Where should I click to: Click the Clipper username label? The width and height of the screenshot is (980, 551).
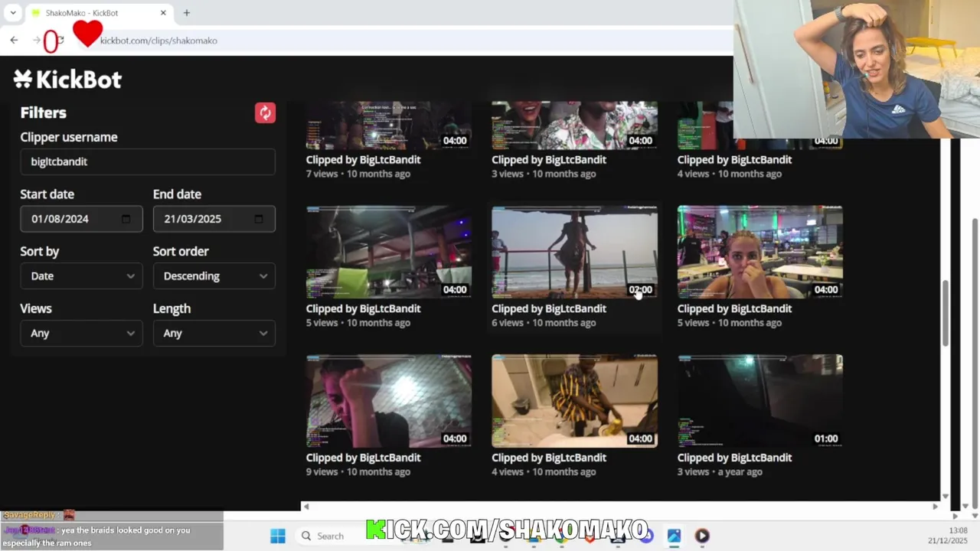[x=69, y=138]
